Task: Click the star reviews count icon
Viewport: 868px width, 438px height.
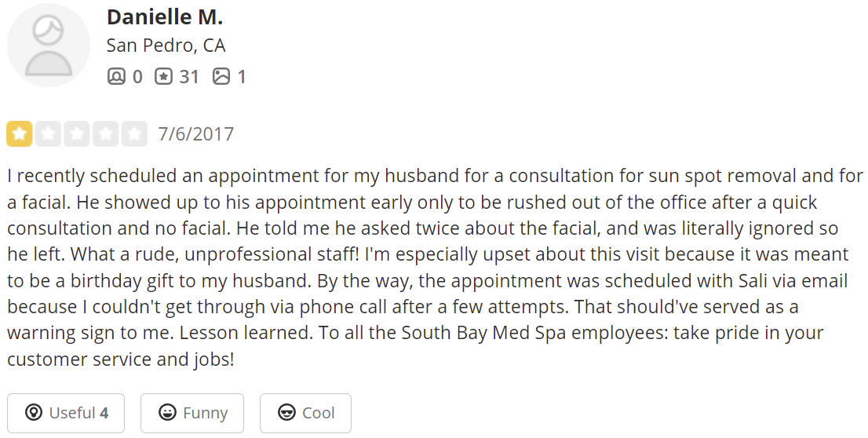Action: coord(163,76)
